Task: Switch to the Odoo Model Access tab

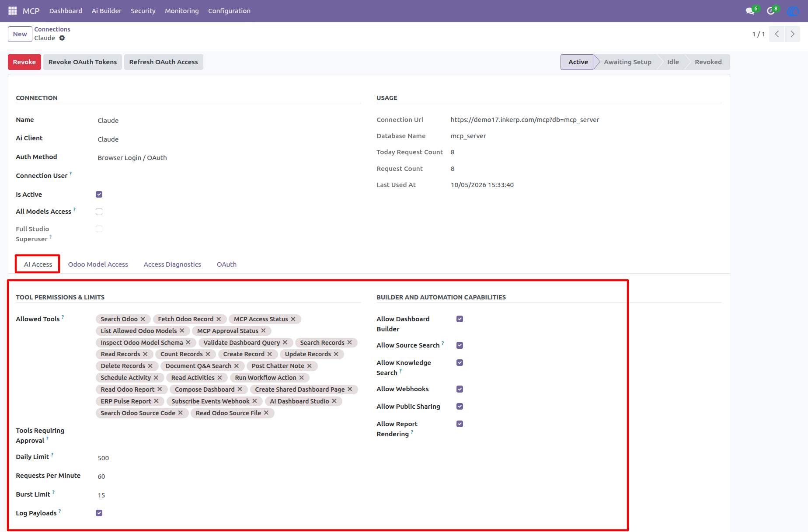Action: [x=98, y=264]
